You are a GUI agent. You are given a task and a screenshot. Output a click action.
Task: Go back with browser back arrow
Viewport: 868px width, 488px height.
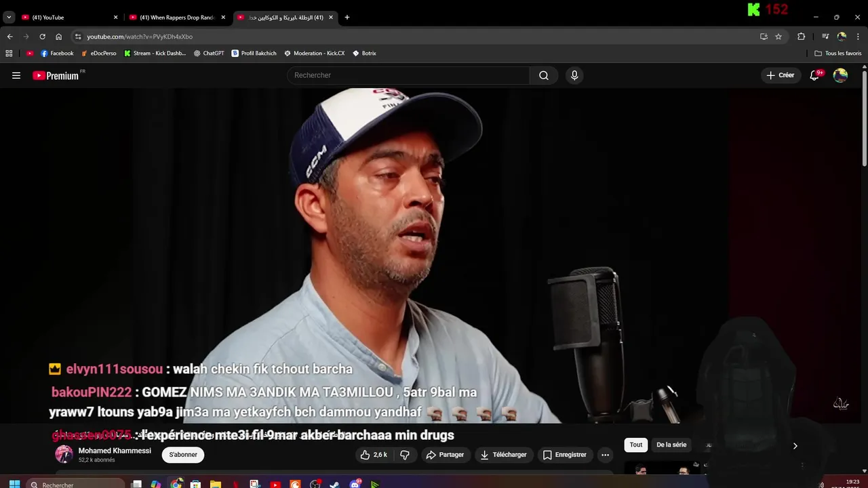tap(9, 37)
